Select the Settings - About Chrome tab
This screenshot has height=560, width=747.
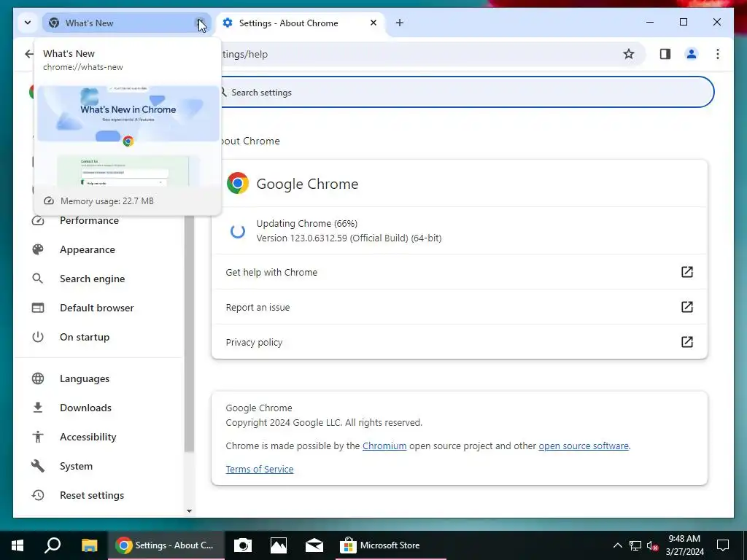(300, 23)
